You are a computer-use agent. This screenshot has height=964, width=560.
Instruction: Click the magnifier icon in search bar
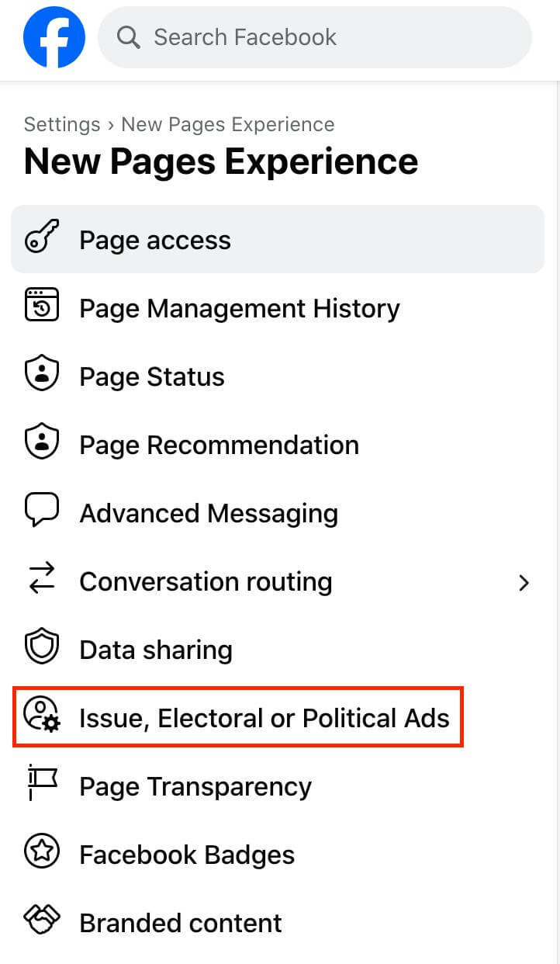[x=128, y=37]
